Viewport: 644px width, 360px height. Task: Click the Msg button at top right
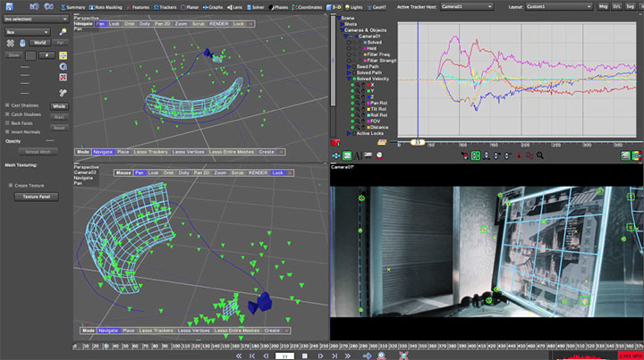click(x=603, y=6)
